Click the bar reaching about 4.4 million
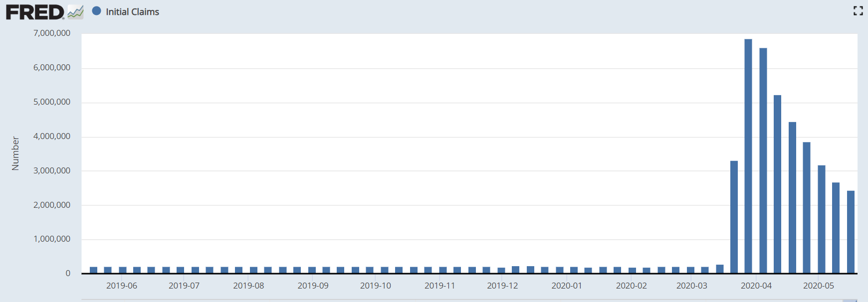868x302 pixels. [x=792, y=197]
